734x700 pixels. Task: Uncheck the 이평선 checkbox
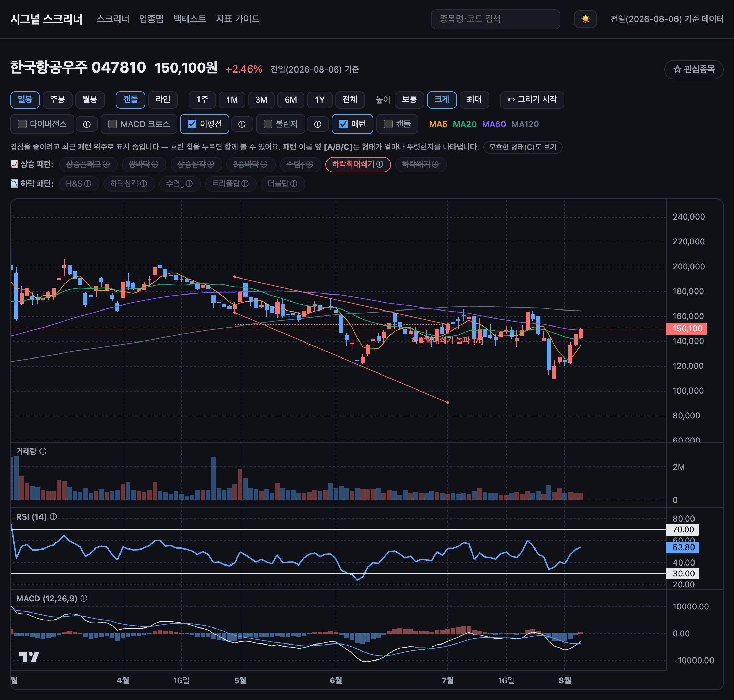pyautogui.click(x=192, y=124)
